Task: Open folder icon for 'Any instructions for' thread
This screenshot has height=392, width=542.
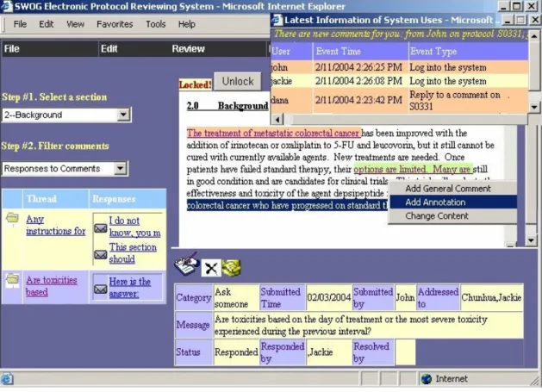Action: click(x=12, y=218)
